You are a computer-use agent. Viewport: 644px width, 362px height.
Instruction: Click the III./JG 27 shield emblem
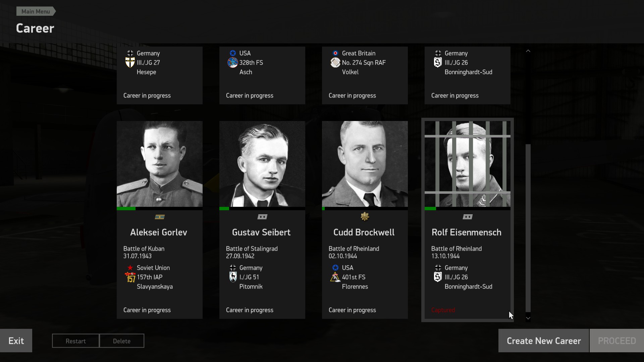pyautogui.click(x=130, y=63)
